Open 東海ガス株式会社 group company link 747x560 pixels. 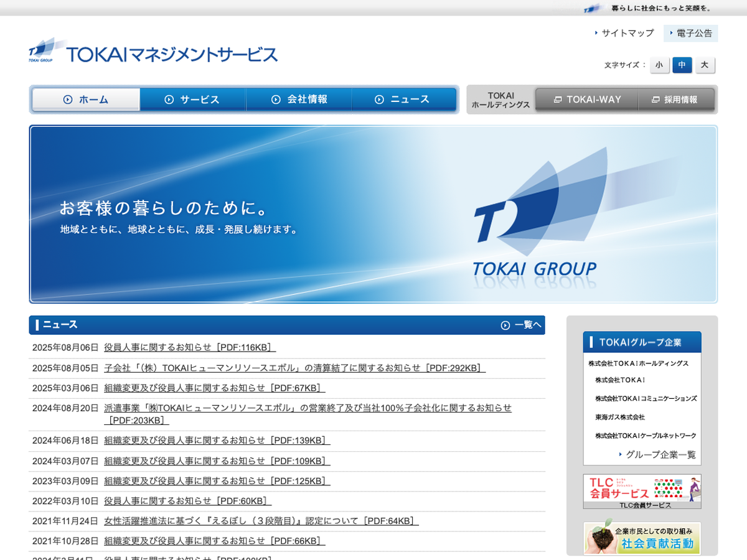pos(619,417)
